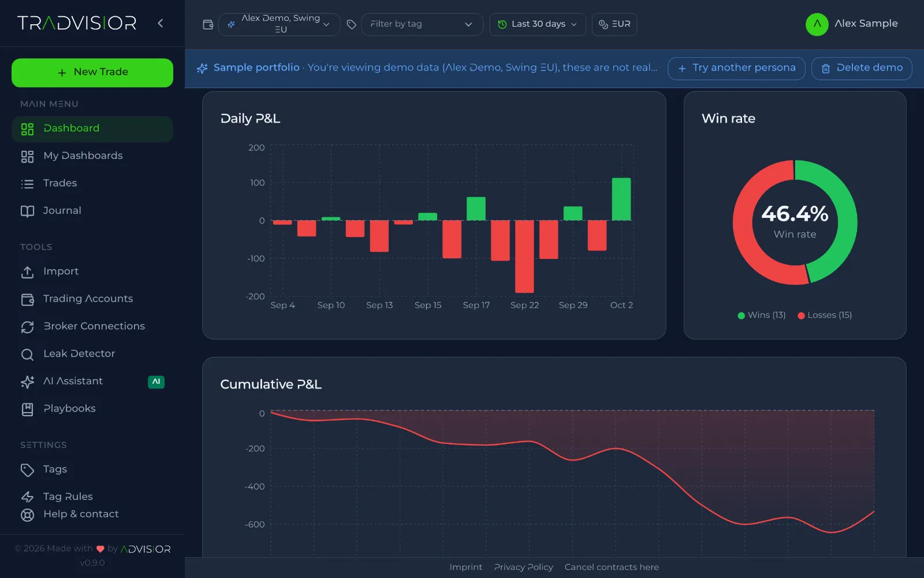Screen dimensions: 924x578
Task: Collapse the sidebar with the chevron arrow
Action: [x=161, y=23]
